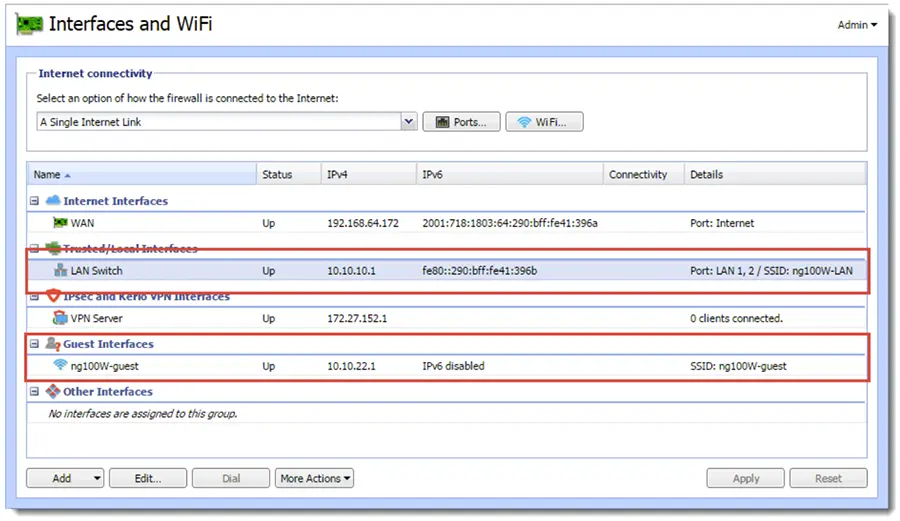Click the 'A Single Internet Link' field
The height and width of the screenshot is (521, 900).
click(x=219, y=122)
